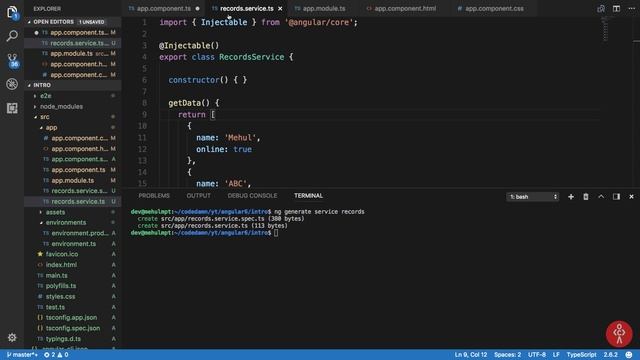Click the split editor icon
Screen dimensions: 640x360
tap(616, 8)
